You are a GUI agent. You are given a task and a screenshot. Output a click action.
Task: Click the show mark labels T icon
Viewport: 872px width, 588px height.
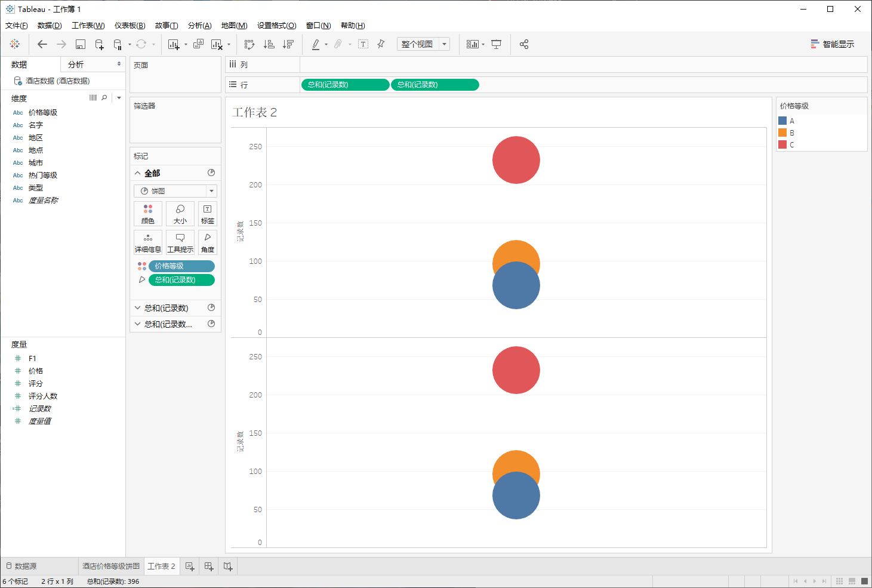tap(363, 44)
